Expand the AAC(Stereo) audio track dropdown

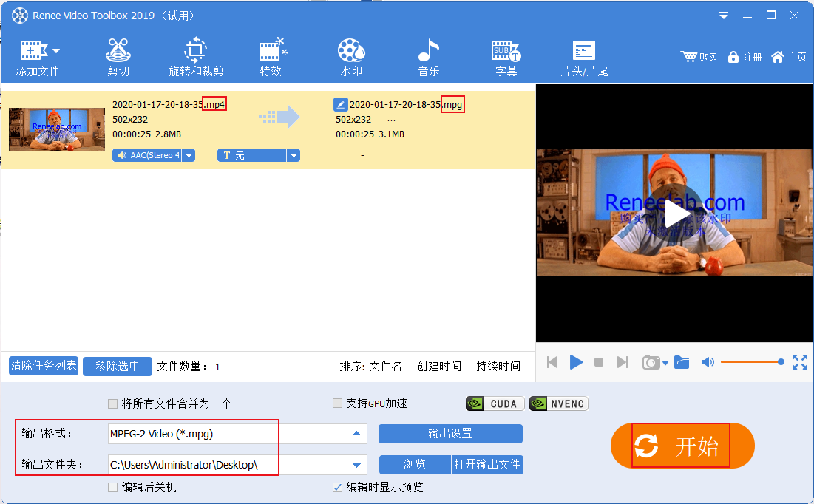(x=189, y=155)
